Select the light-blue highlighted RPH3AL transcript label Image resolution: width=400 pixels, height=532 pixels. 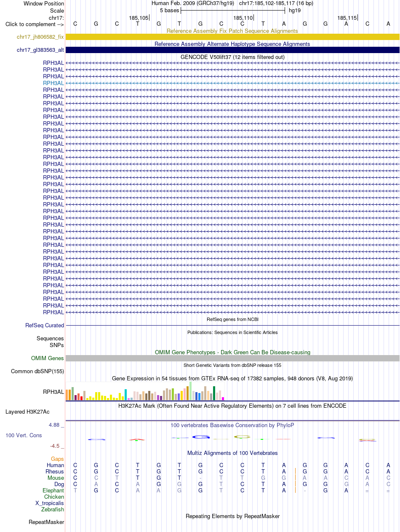(x=53, y=83)
